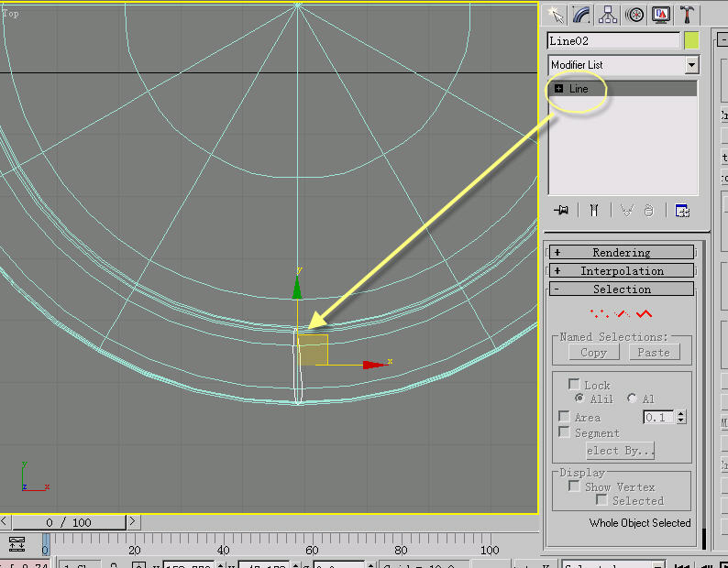728x568 pixels.
Task: Enable the Area selection checkbox
Action: 564,416
